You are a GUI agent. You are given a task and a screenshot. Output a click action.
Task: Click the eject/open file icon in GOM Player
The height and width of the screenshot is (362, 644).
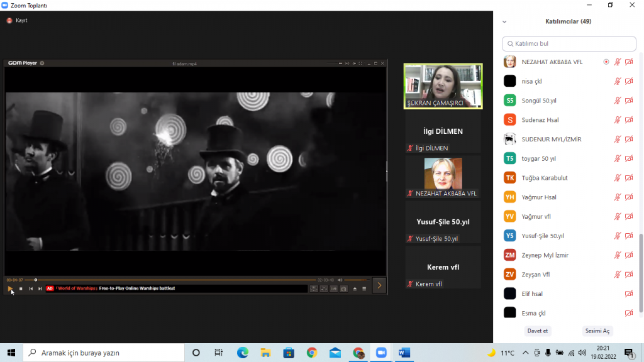[x=355, y=288]
